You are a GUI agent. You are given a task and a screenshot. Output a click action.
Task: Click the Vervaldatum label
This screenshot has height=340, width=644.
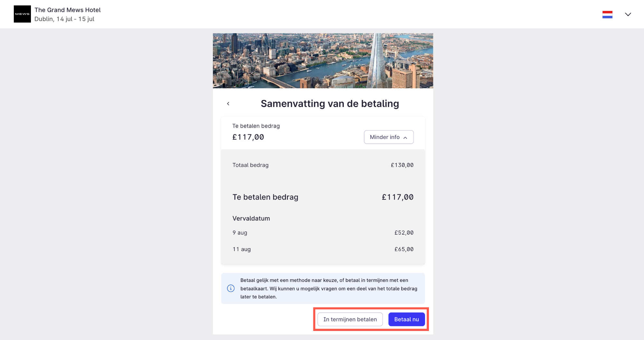tap(251, 219)
